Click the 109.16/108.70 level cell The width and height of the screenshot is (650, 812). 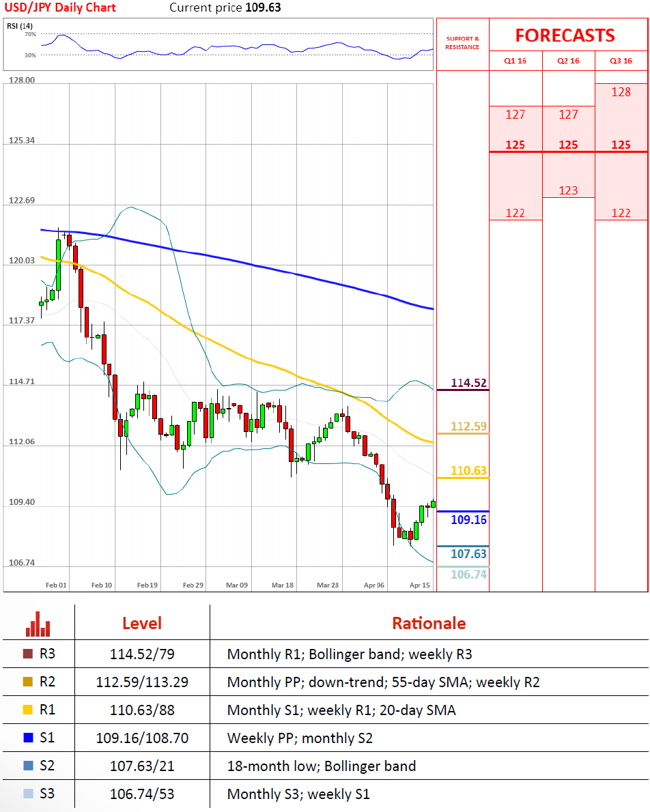142,738
